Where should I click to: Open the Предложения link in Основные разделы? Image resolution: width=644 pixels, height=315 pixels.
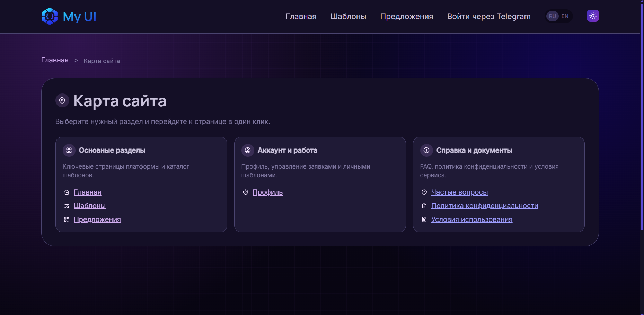(97, 219)
